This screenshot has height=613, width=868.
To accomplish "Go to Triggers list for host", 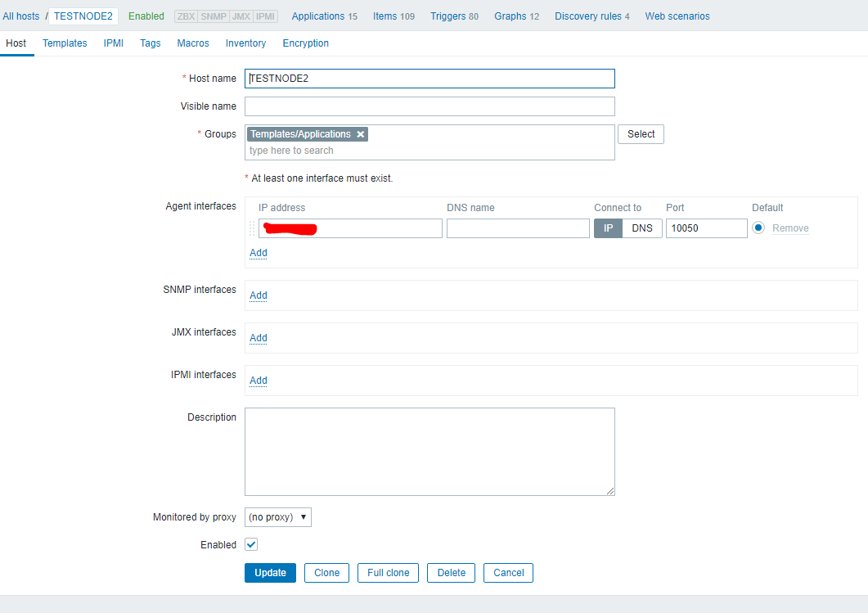I will (454, 16).
